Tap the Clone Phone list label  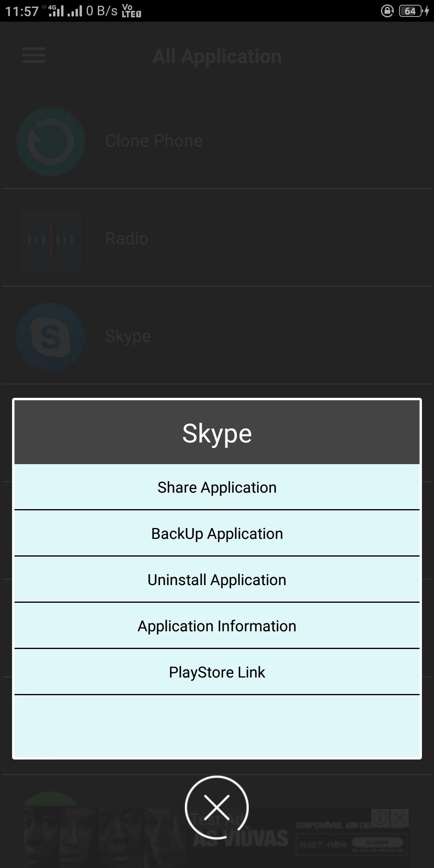point(154,141)
